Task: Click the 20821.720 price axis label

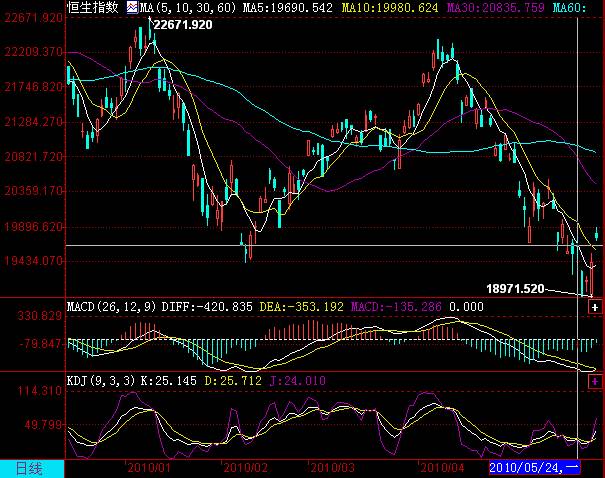Action: coord(33,157)
